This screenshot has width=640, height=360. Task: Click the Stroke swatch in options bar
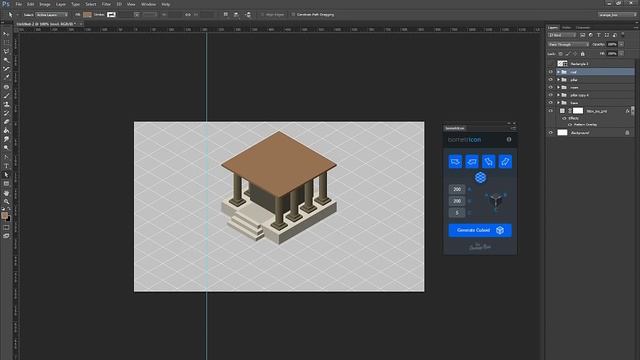pos(111,15)
